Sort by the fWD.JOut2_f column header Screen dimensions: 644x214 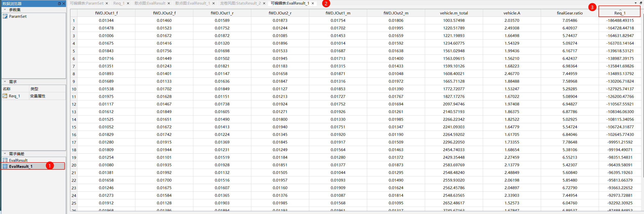pyautogui.click(x=164, y=13)
